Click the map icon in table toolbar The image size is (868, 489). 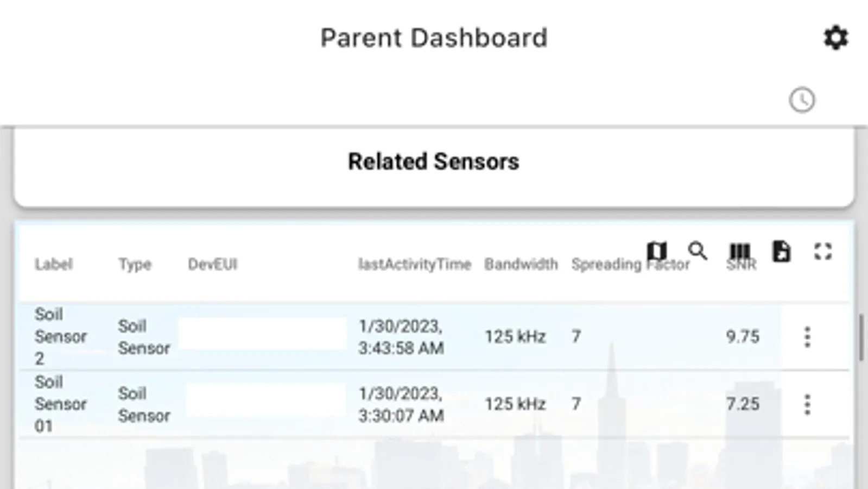[657, 251]
